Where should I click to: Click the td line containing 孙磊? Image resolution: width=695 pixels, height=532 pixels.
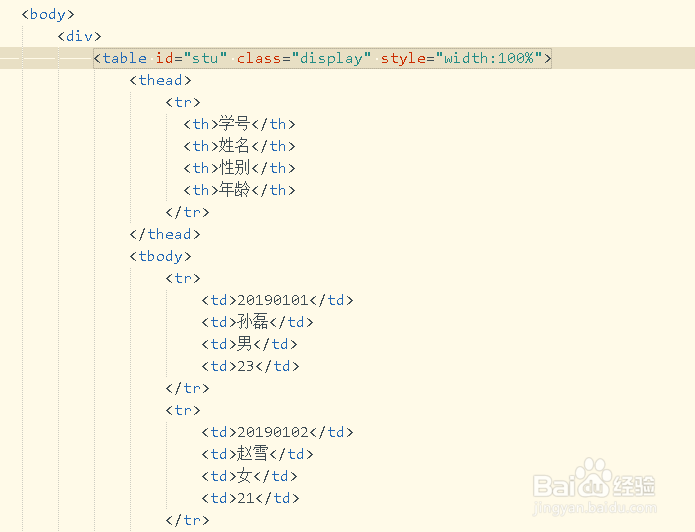258,322
